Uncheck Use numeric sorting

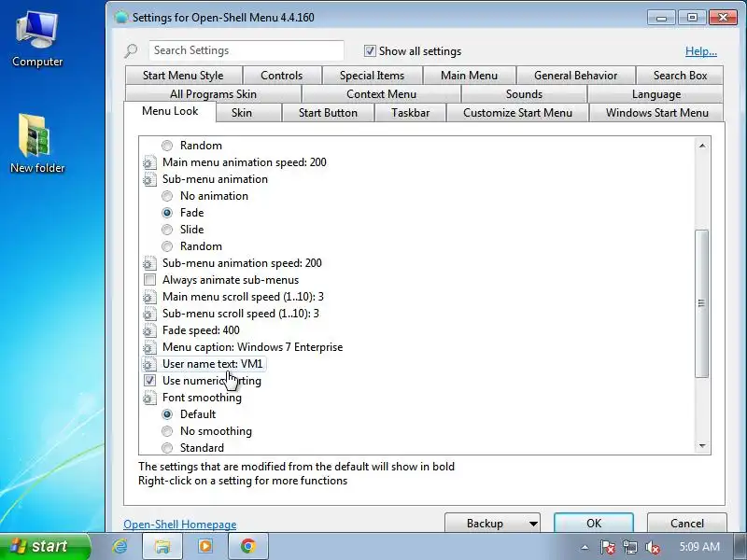(x=149, y=381)
